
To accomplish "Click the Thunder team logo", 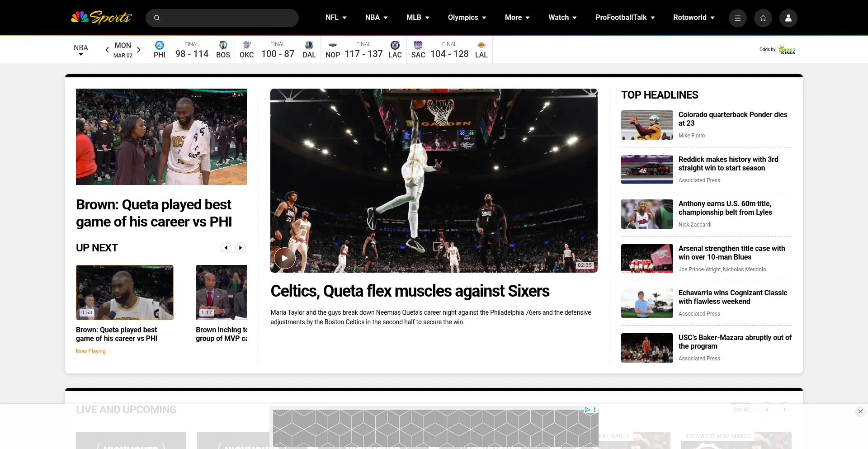I will pyautogui.click(x=246, y=45).
